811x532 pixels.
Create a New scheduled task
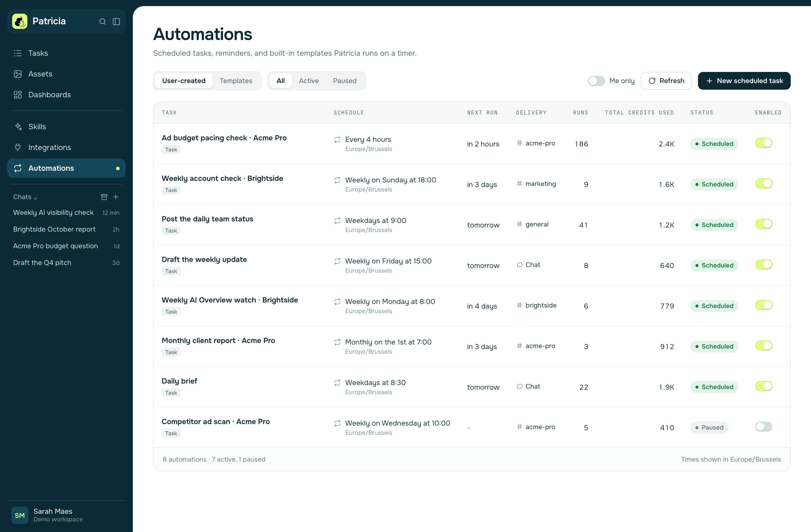[744, 81]
